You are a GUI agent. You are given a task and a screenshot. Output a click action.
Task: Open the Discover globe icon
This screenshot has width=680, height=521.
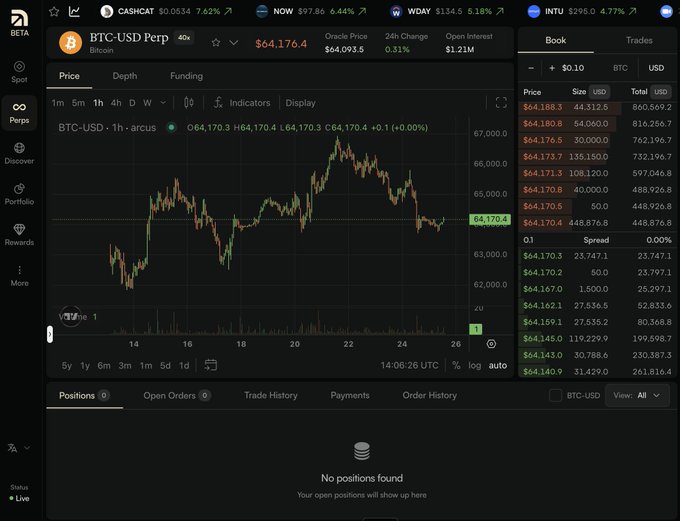click(19, 148)
